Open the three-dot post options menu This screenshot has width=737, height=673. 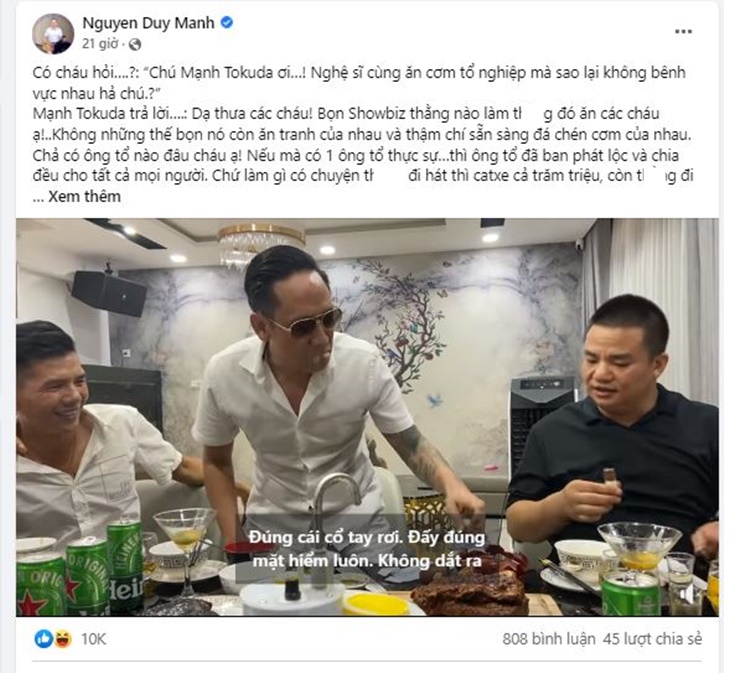(x=683, y=31)
